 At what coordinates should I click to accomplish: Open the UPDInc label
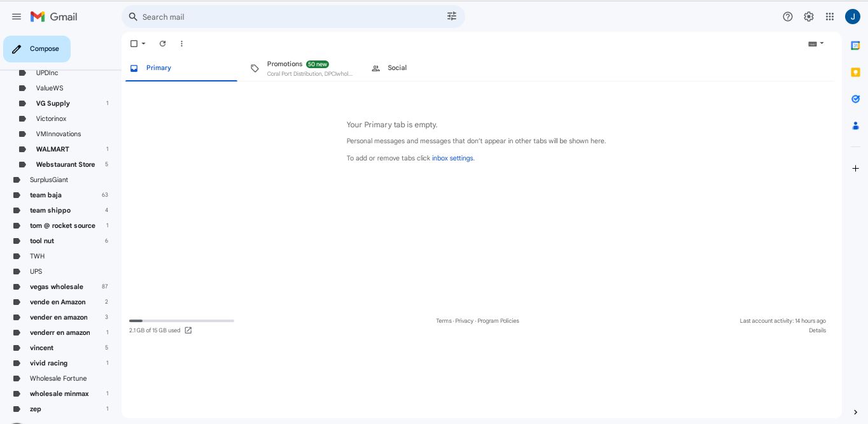click(47, 73)
